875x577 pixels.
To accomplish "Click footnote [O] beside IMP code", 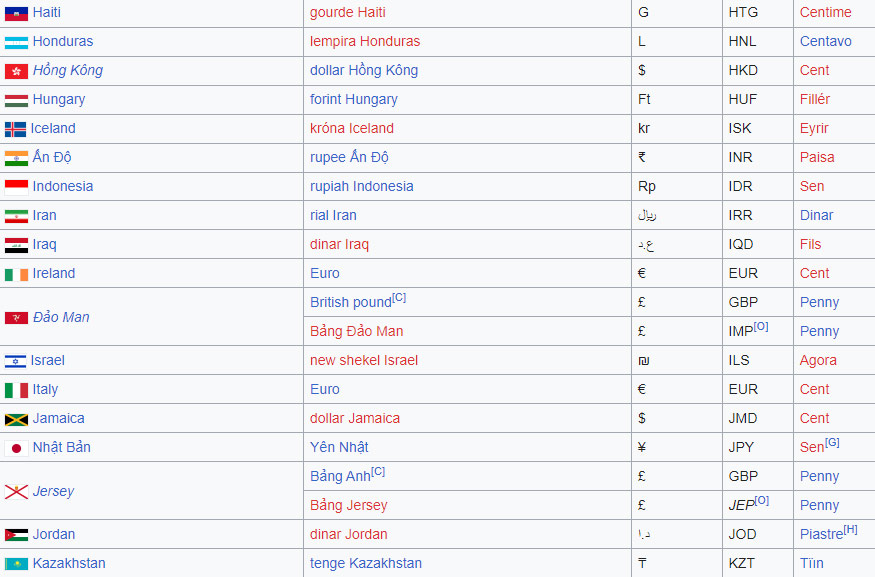I will click(x=762, y=326).
